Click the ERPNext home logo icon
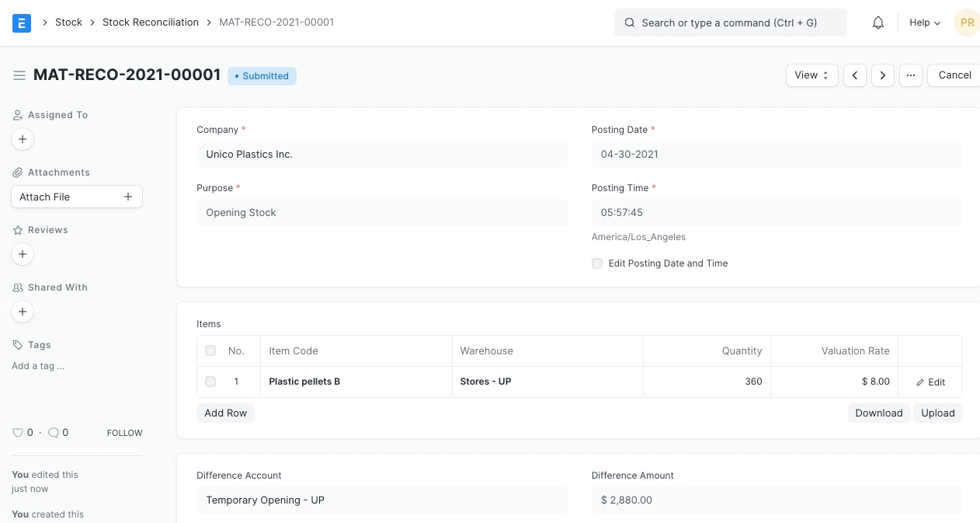Viewport: 980px width, 523px height. point(22,23)
